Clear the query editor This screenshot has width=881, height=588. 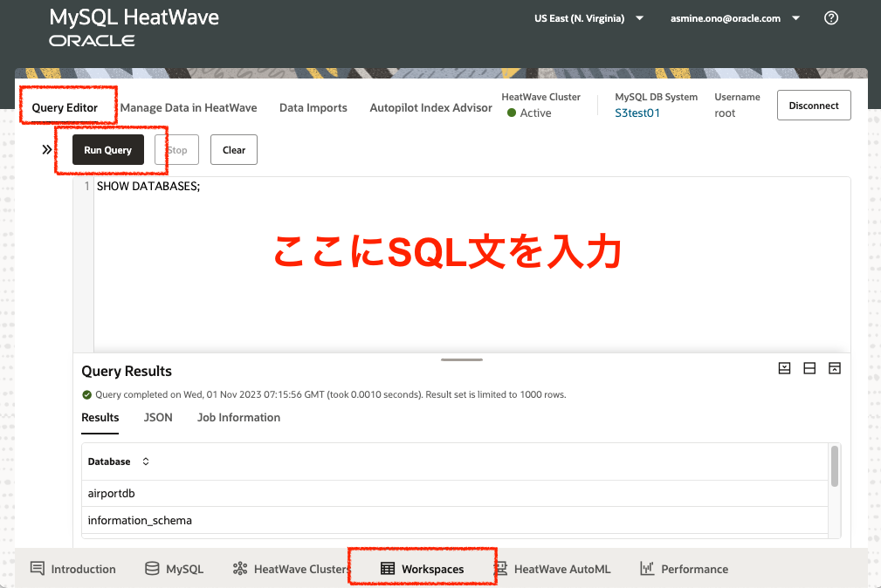click(234, 149)
